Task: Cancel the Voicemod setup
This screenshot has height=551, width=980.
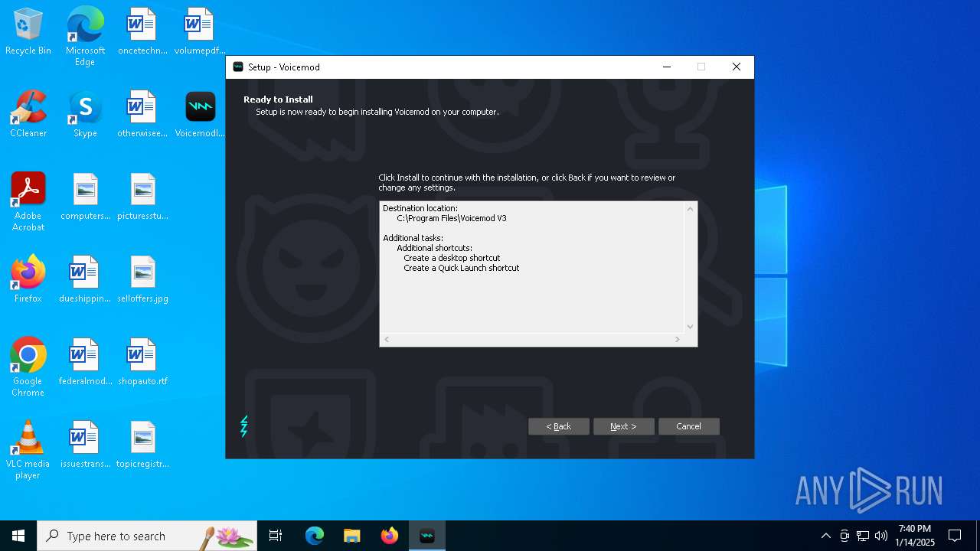Action: [689, 426]
